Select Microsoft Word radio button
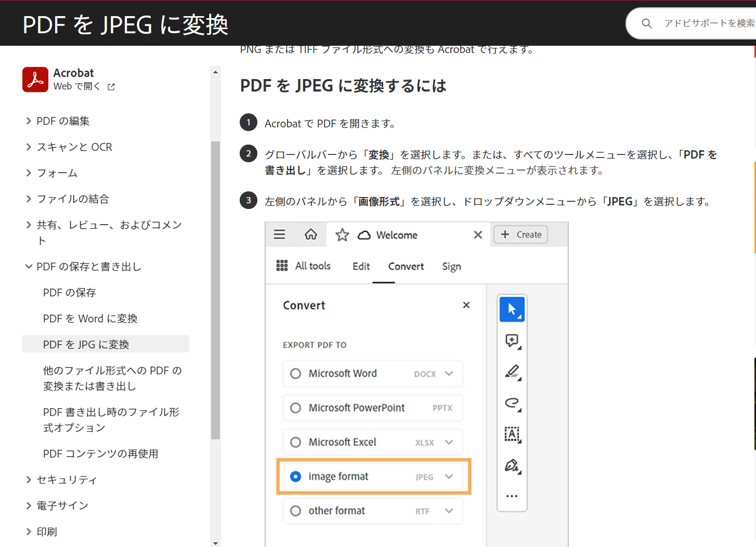Viewport: 756px width, 547px height. coord(295,374)
